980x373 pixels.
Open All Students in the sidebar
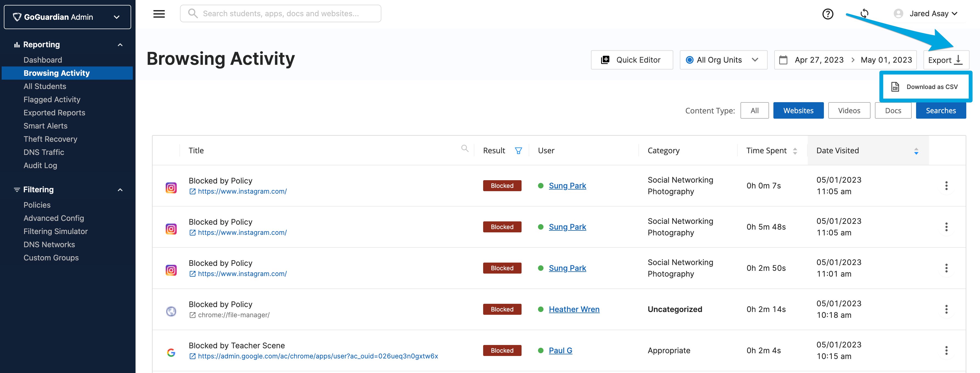(x=44, y=86)
